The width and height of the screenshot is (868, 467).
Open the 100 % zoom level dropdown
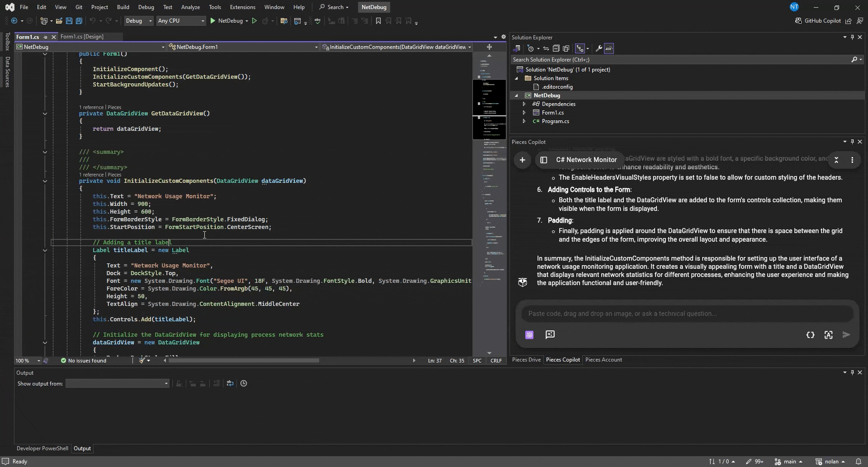(28, 361)
